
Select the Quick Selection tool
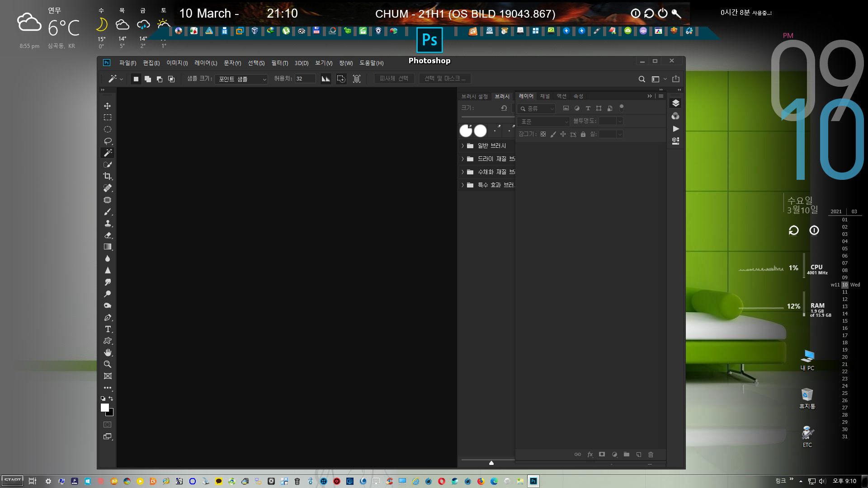(108, 164)
